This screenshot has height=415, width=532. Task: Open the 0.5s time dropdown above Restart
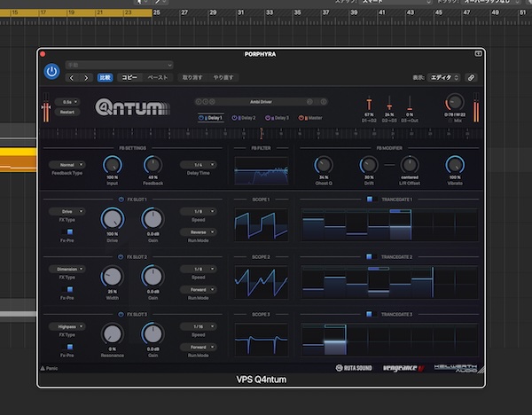[67, 102]
